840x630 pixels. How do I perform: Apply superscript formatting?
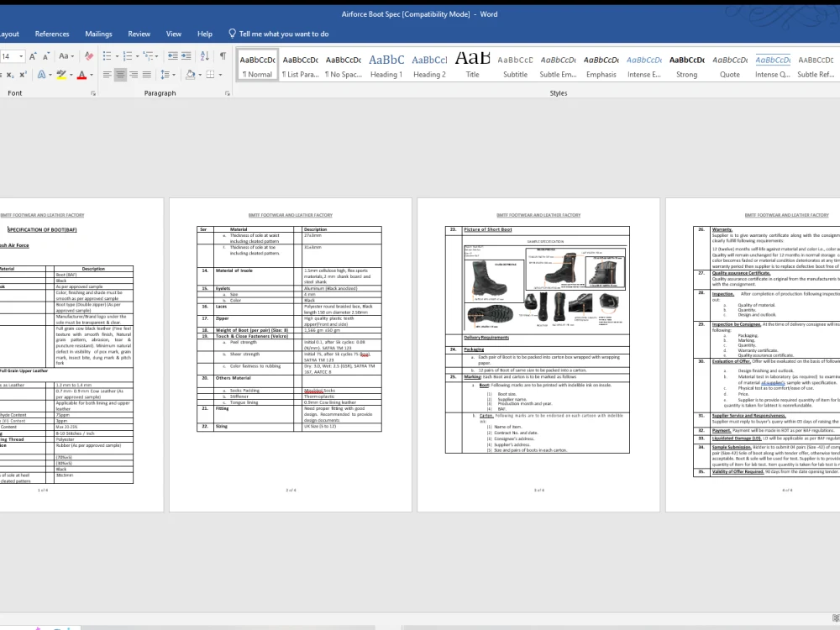point(23,75)
